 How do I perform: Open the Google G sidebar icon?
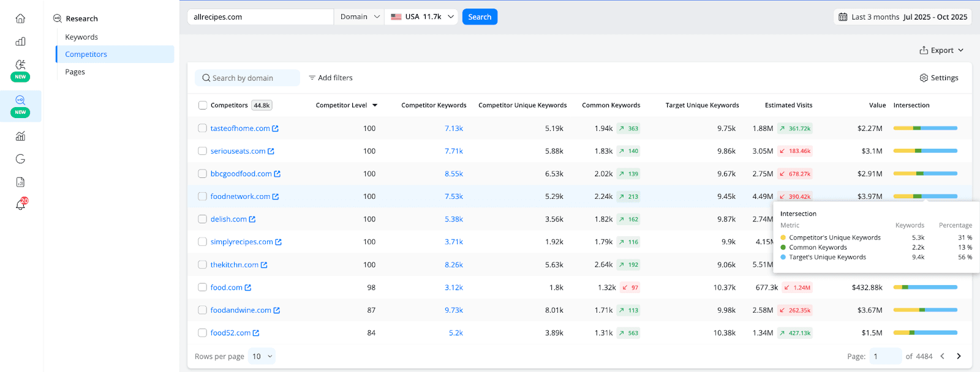click(x=20, y=159)
